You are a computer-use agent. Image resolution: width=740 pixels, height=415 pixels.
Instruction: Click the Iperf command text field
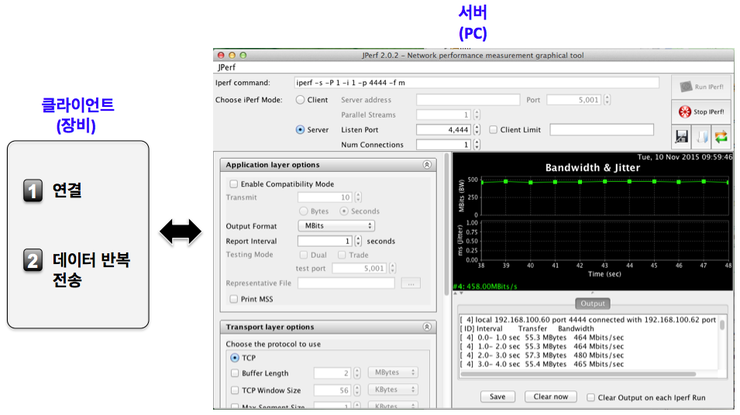coord(476,83)
